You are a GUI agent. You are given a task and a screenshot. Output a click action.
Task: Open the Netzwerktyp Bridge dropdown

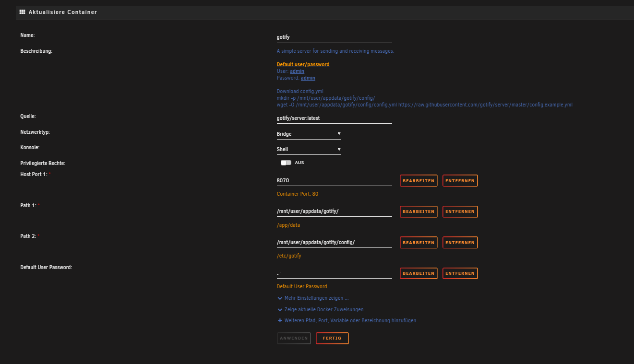pyautogui.click(x=309, y=134)
